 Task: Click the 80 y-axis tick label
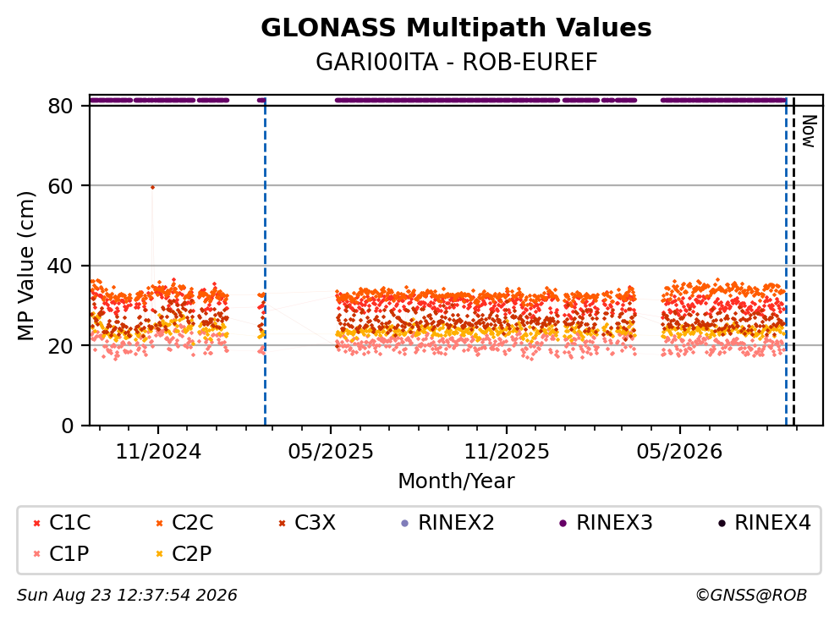[x=60, y=106]
